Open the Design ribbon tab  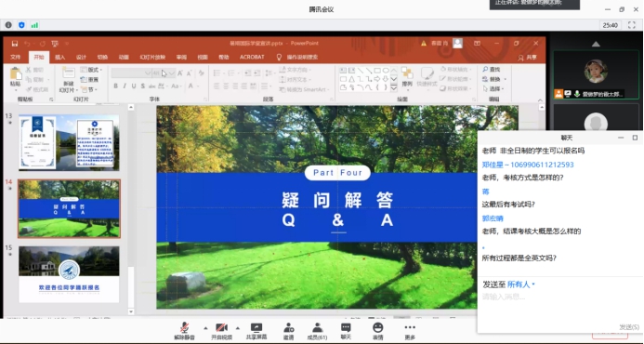pos(82,57)
